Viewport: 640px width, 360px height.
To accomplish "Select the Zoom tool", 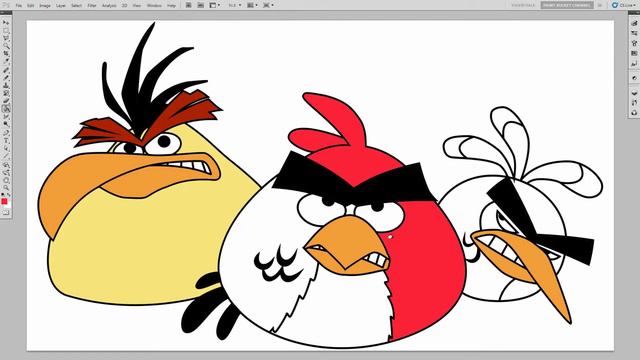I will [x=6, y=188].
